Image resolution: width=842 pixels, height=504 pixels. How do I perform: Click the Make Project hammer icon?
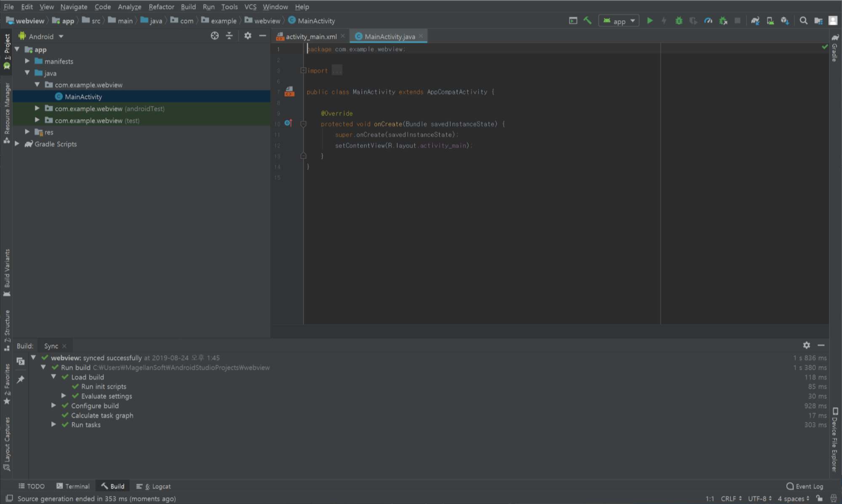point(587,21)
